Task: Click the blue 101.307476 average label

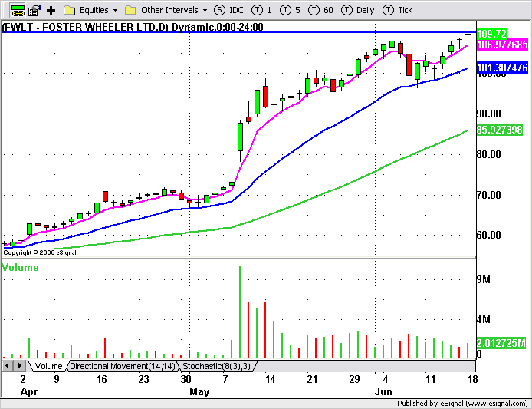Action: point(502,68)
